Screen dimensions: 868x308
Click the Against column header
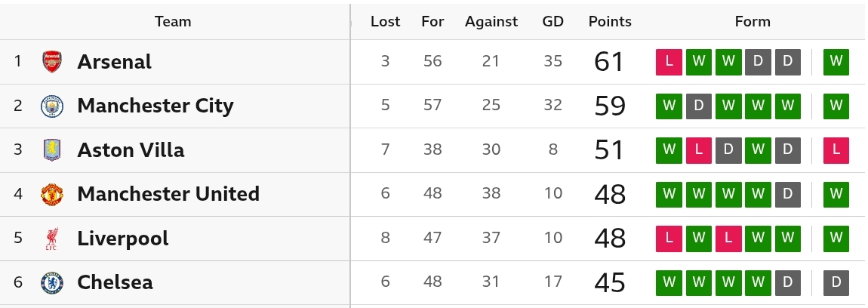[x=491, y=21]
